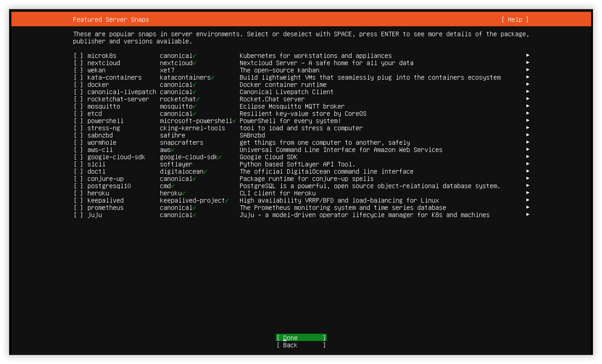The height and width of the screenshot is (364, 602).
Task: Tick the nextcloud snap checkbox
Action: pos(79,63)
